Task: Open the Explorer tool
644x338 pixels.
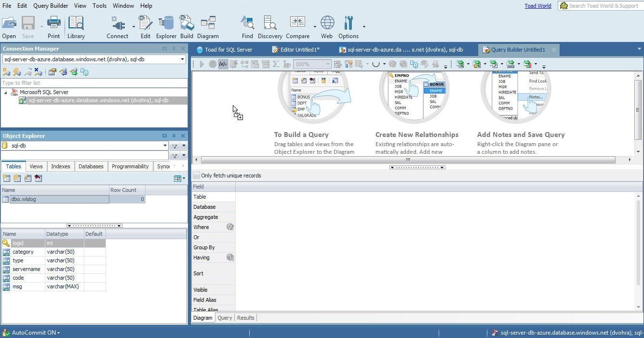Action: (166, 27)
